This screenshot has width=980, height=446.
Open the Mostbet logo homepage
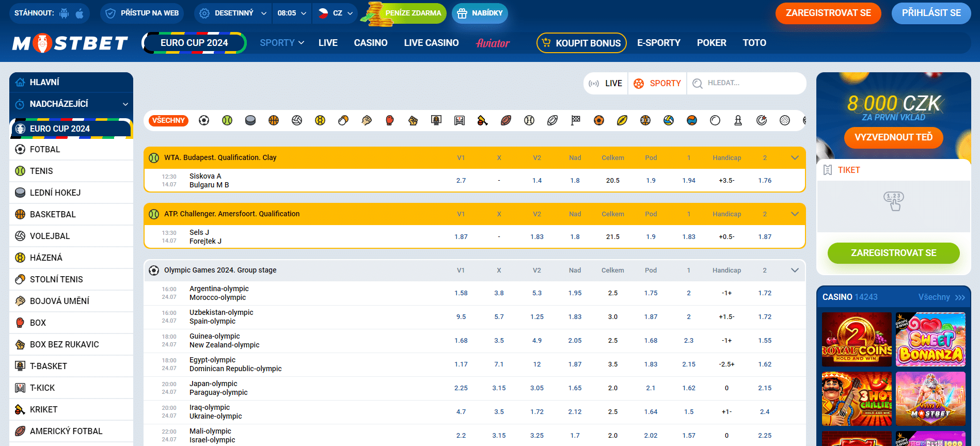pyautogui.click(x=70, y=43)
